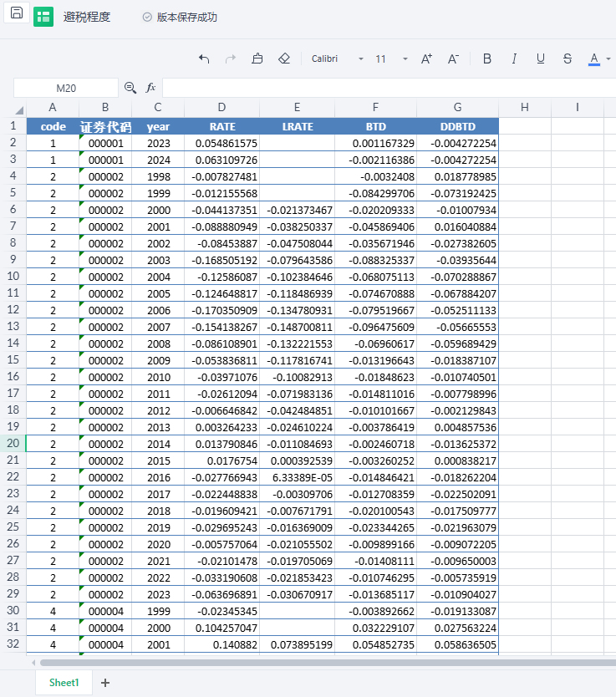
Task: Click the header cell 'LRATE'
Action: tap(298, 127)
